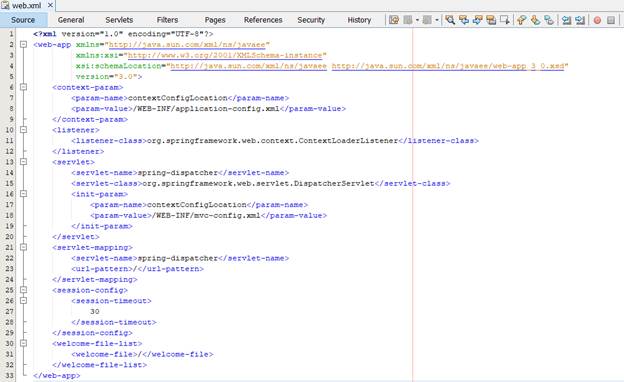Click spring-dispatcher in servlet-mapping section
Viewport: 624px width, 382px height.
point(177,258)
